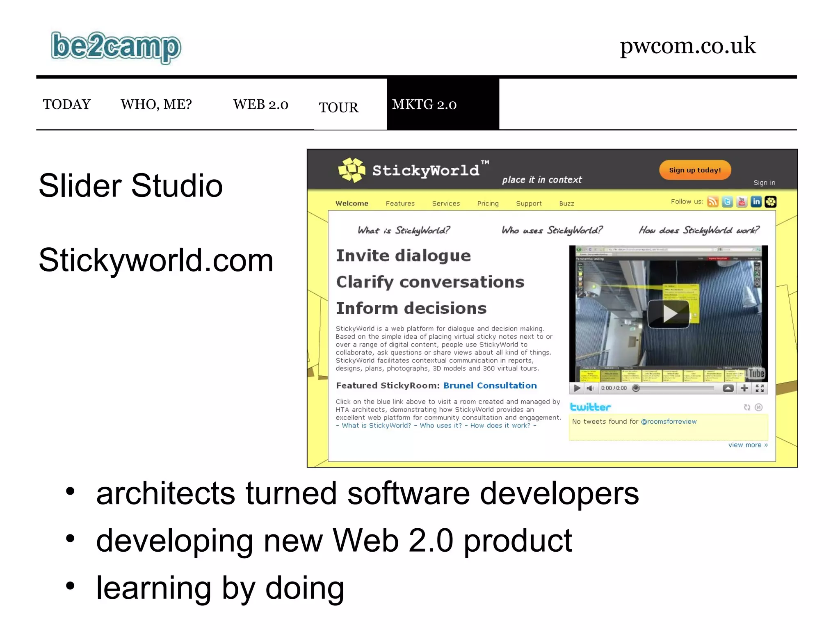This screenshot has height=630, width=840.
Task: Open the Brunel Consultation link
Action: coord(490,386)
